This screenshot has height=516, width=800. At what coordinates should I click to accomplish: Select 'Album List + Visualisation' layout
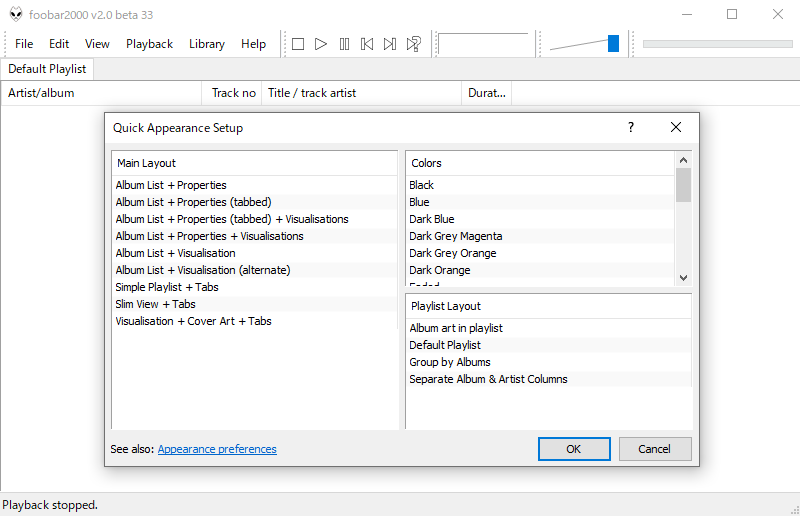tap(254, 253)
